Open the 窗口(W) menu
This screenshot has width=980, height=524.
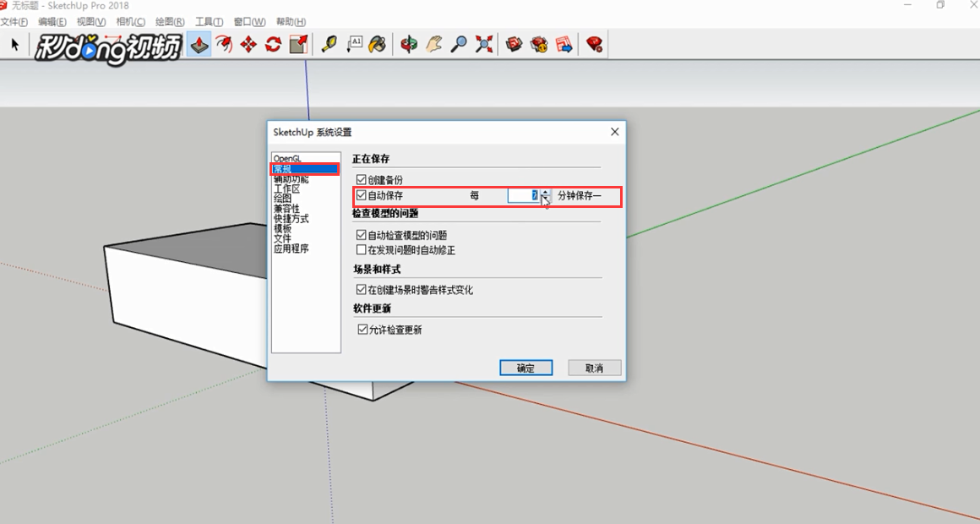point(249,22)
